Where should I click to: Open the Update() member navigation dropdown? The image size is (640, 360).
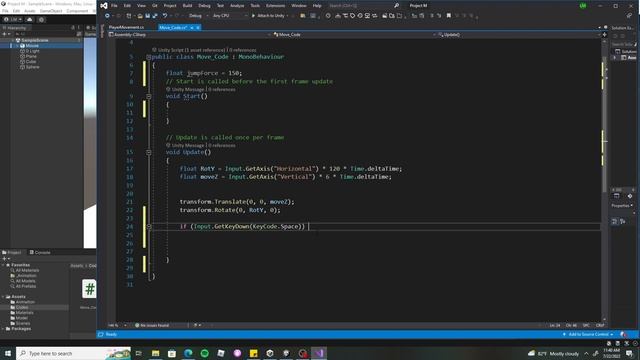click(x=519, y=35)
